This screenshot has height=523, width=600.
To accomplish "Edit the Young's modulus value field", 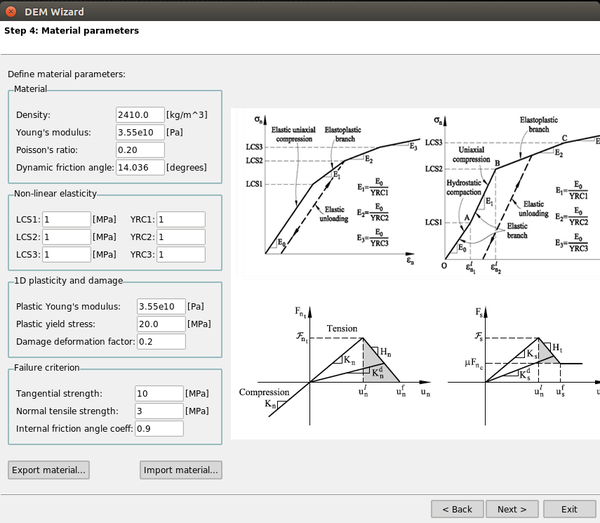I will tap(138, 132).
